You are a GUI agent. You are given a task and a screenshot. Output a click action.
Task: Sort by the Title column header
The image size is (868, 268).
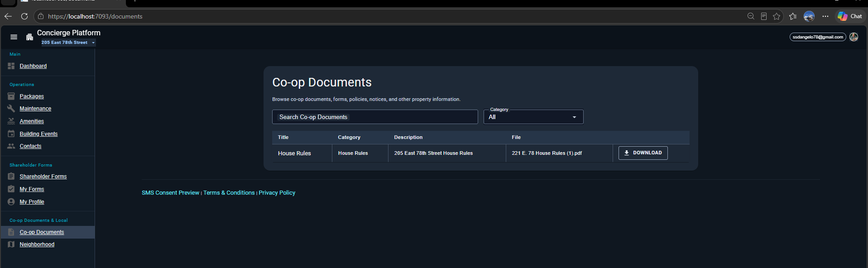coord(283,137)
